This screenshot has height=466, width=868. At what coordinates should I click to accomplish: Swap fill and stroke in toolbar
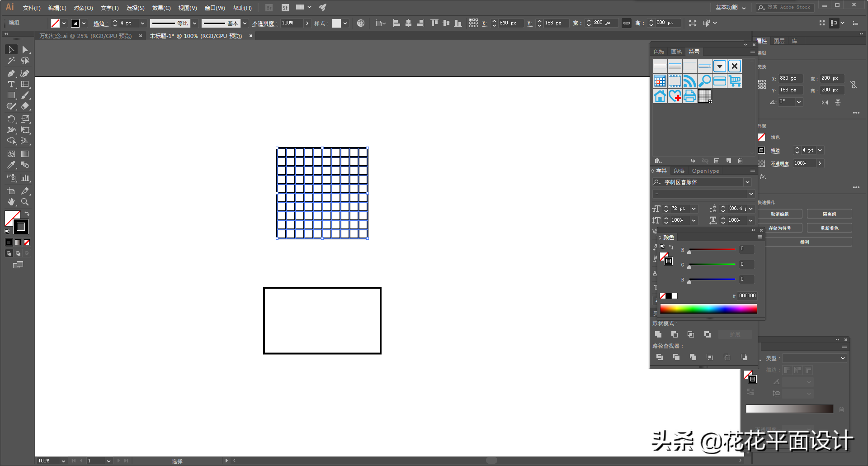[x=27, y=214]
